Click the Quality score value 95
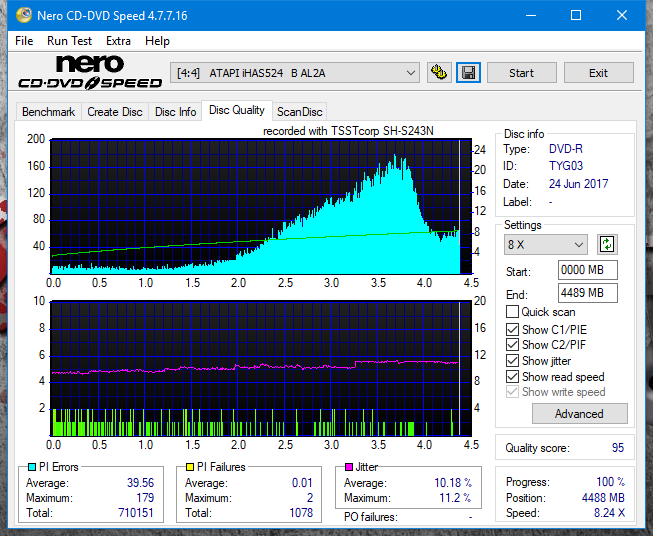The image size is (653, 536). tap(618, 448)
